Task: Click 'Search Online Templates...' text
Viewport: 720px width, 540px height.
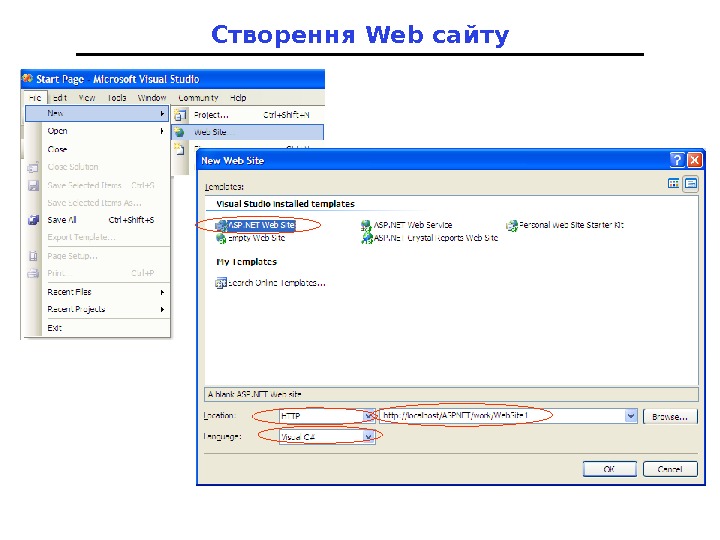Action: pyautogui.click(x=276, y=283)
